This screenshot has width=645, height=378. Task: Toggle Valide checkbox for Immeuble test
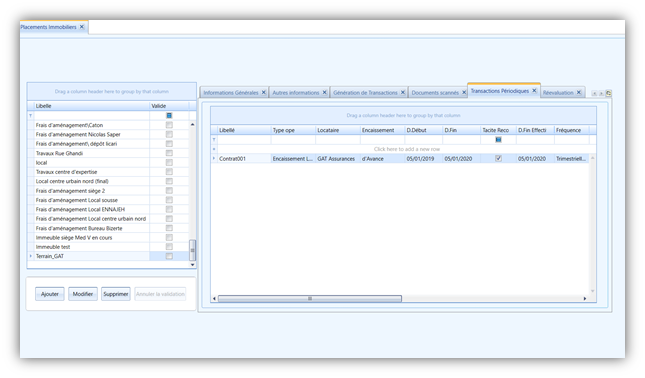(169, 247)
